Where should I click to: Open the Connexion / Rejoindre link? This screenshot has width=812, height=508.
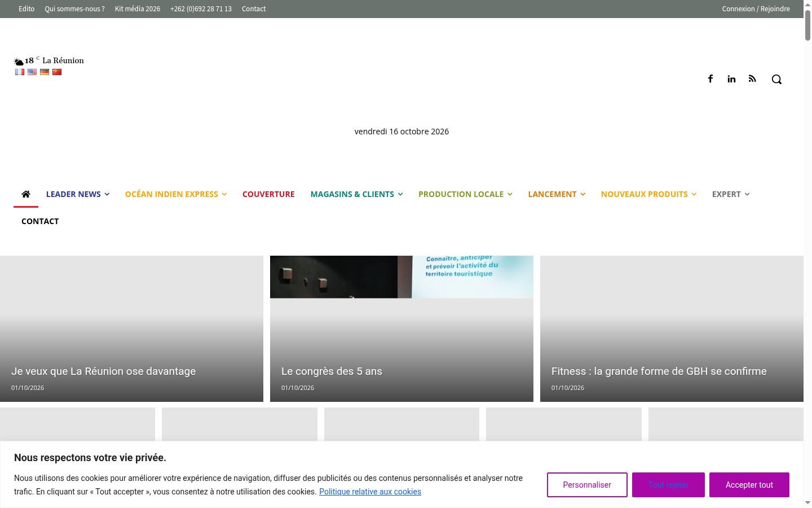[756, 9]
